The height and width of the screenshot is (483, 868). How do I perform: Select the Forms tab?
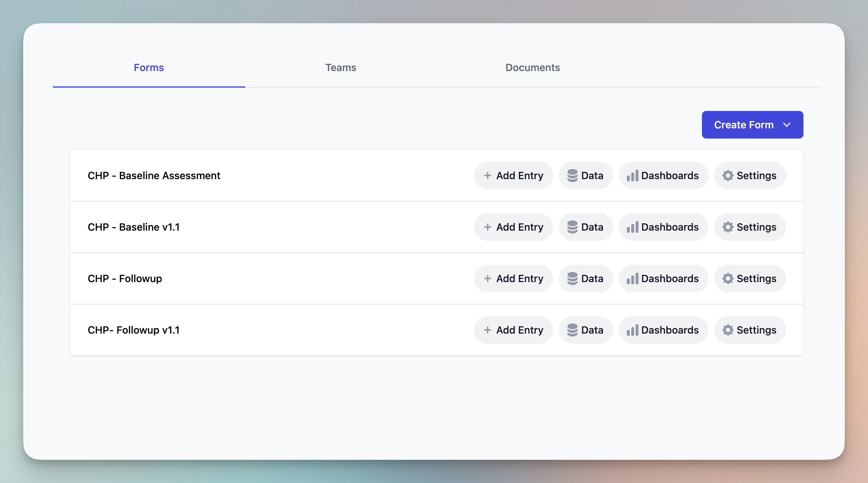[149, 67]
